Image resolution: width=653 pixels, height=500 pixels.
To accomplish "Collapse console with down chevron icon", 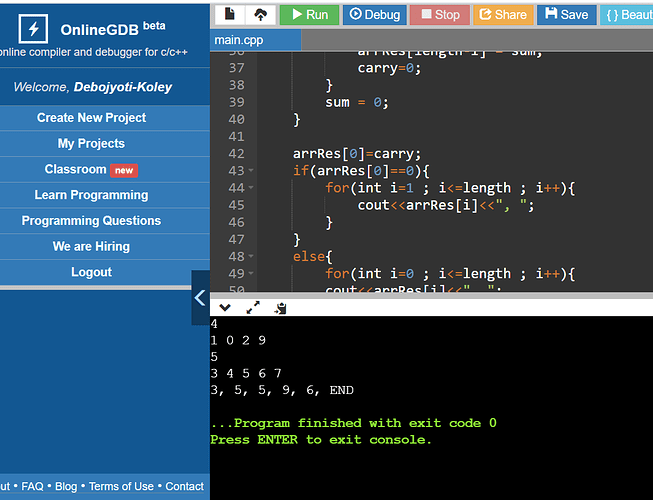I will [x=225, y=308].
